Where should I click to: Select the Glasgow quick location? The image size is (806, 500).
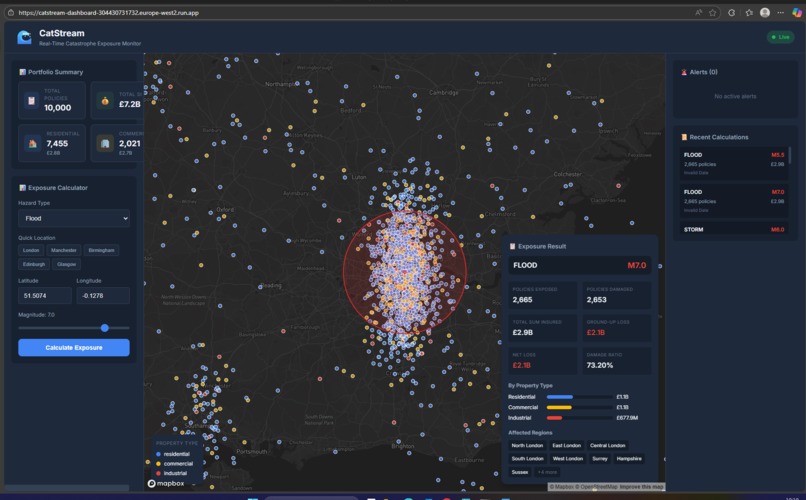pyautogui.click(x=66, y=264)
